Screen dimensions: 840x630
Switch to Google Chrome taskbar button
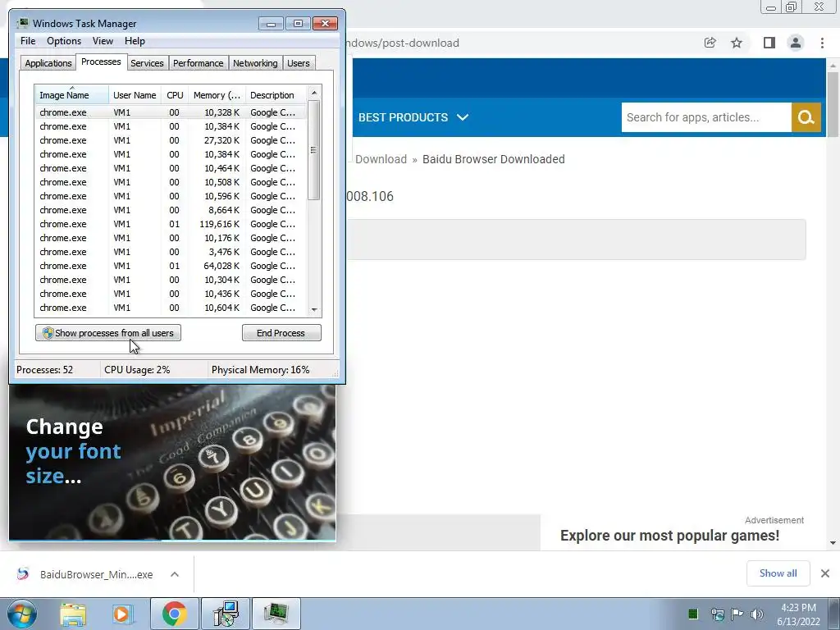point(175,614)
